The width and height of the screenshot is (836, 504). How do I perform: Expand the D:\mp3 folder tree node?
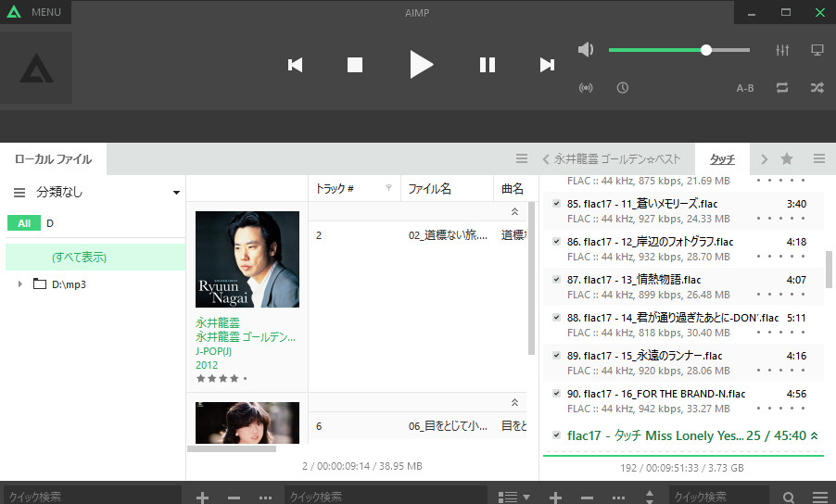click(x=19, y=283)
